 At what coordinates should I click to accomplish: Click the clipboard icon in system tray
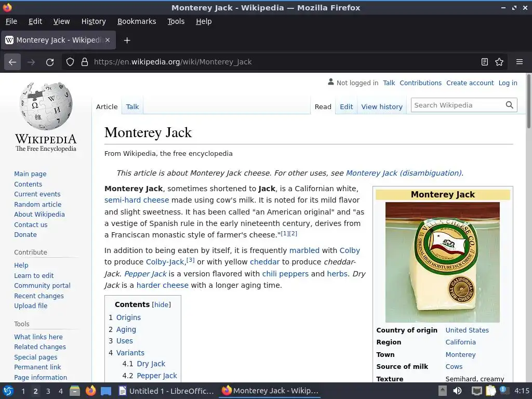(490, 391)
